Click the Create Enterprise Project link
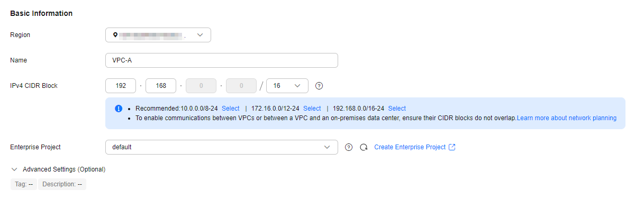644x198 pixels. 410,147
